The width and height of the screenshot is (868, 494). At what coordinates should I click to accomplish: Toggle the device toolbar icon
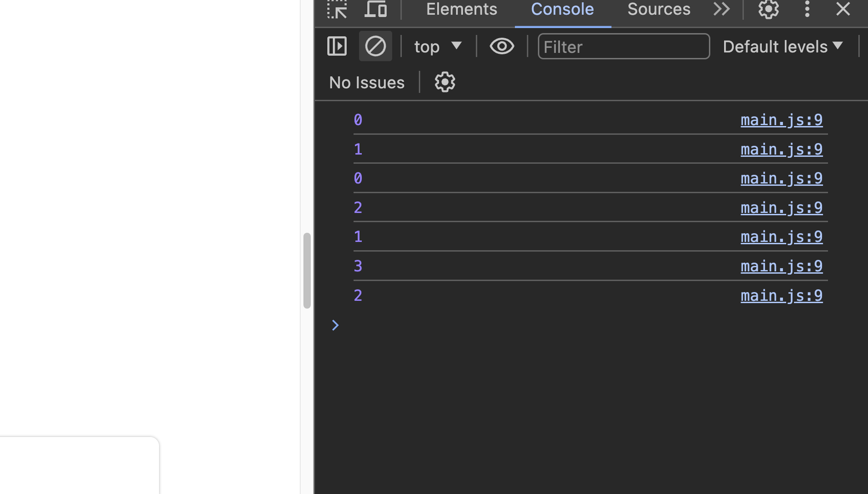[x=375, y=9]
